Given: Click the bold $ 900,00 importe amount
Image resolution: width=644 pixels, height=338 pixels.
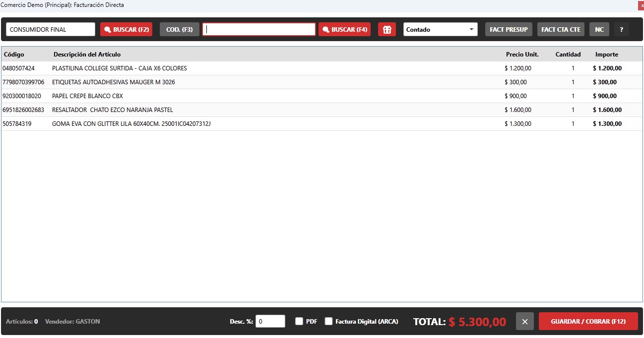Looking at the screenshot, I should pyautogui.click(x=605, y=96).
